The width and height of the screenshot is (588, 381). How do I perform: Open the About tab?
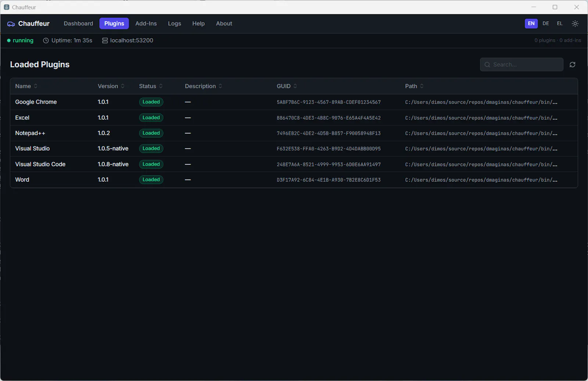coord(224,23)
